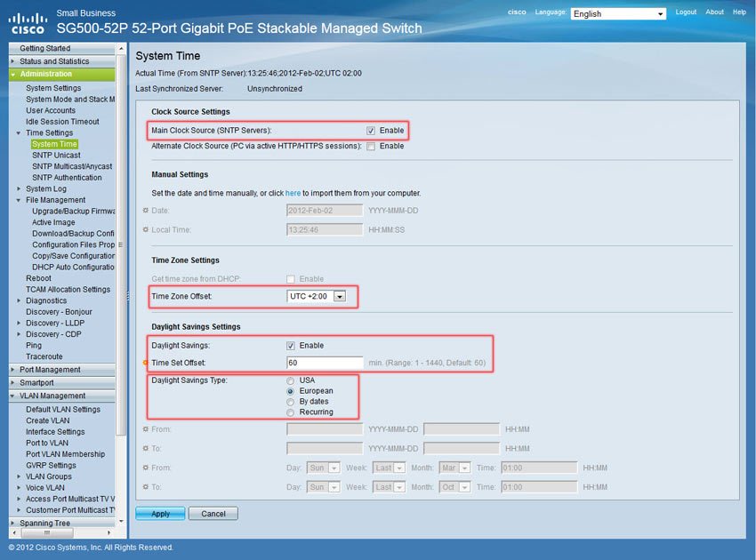Open SNTP Unicast page

click(x=56, y=156)
